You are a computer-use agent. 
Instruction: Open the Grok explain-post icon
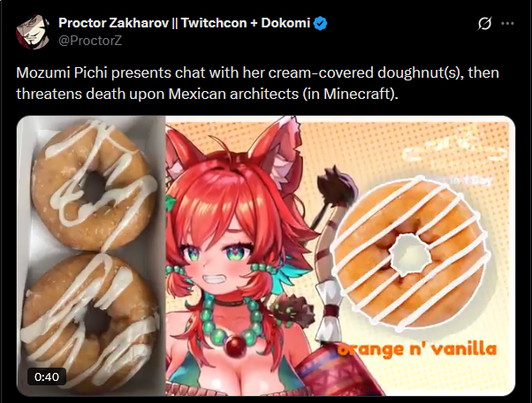pos(484,23)
